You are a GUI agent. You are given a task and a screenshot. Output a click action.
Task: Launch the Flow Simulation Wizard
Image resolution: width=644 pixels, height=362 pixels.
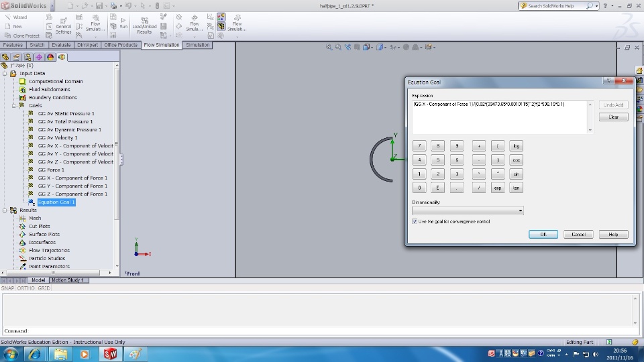16,17
